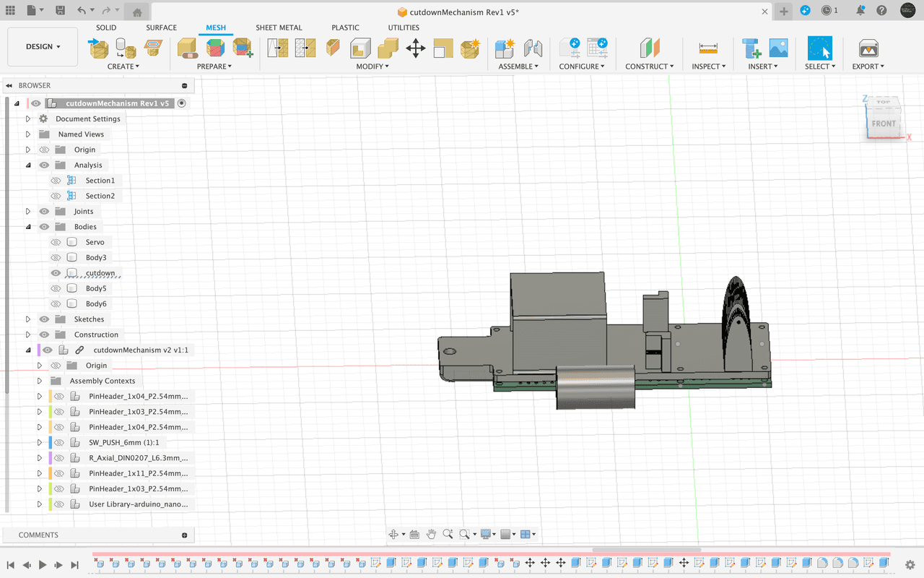Switch to the SHEET METAL tab
This screenshot has height=578, width=924.
(x=279, y=27)
